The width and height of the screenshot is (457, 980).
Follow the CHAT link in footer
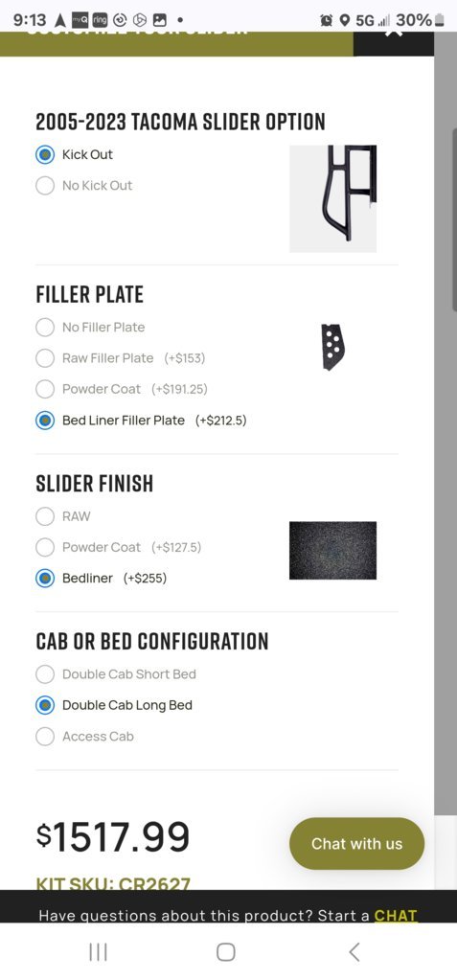pos(395,916)
